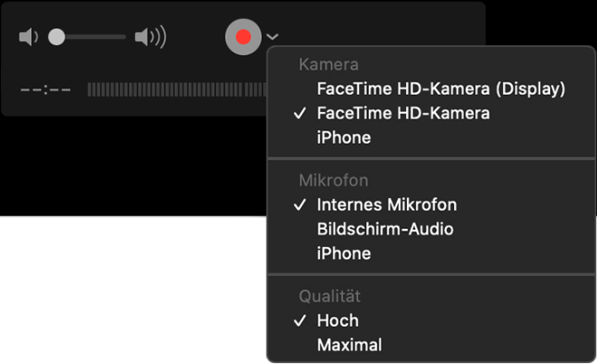Image resolution: width=597 pixels, height=364 pixels.
Task: Click the Mikrofon section header
Action: 333,180
